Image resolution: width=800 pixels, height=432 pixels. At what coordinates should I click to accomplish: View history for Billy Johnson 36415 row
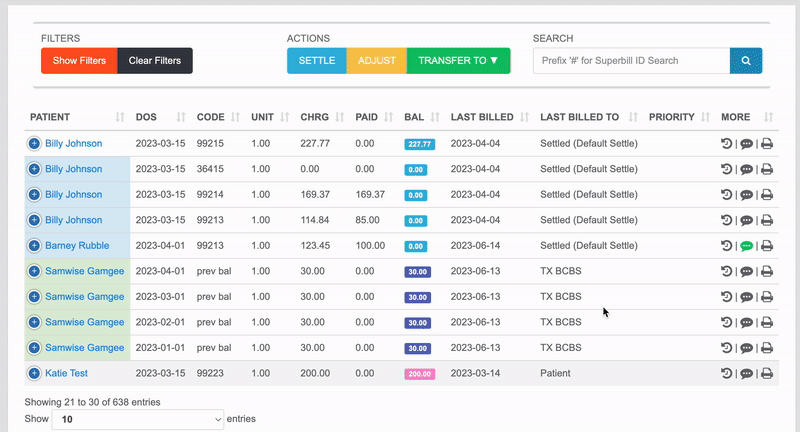[x=727, y=169]
